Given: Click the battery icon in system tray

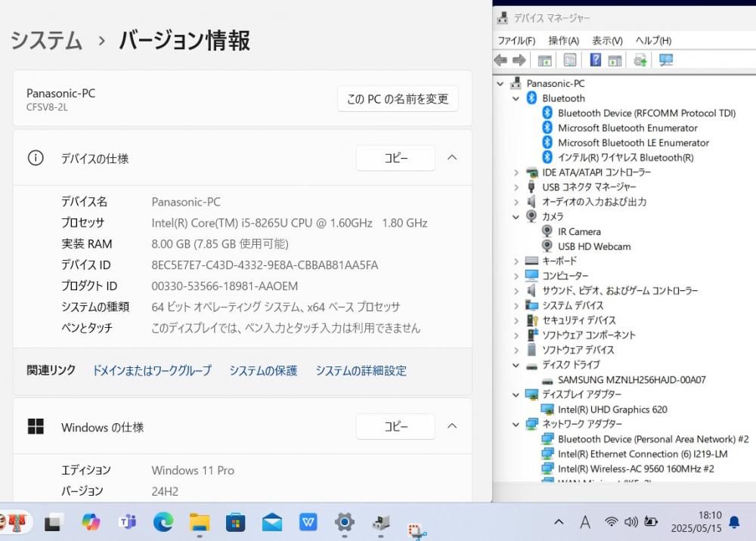Looking at the screenshot, I should 651,521.
